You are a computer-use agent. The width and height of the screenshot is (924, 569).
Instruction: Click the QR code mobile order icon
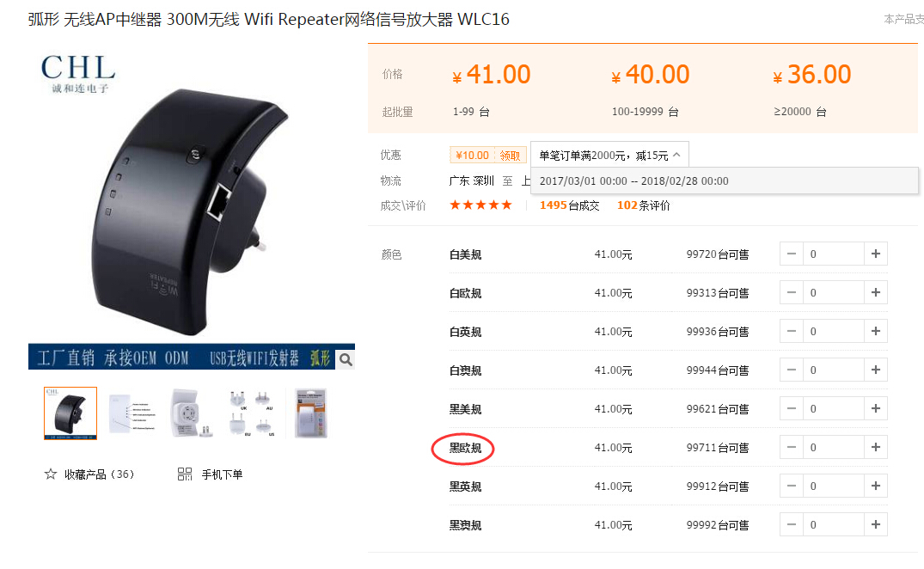coord(185,474)
